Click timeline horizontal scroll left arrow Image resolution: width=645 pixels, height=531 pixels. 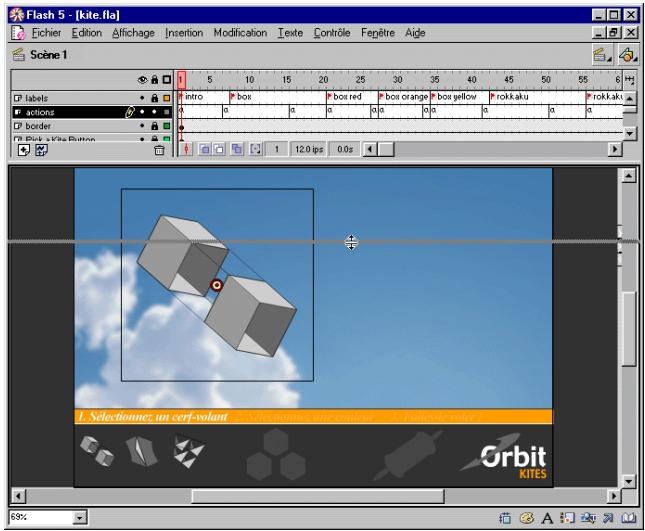[370, 149]
